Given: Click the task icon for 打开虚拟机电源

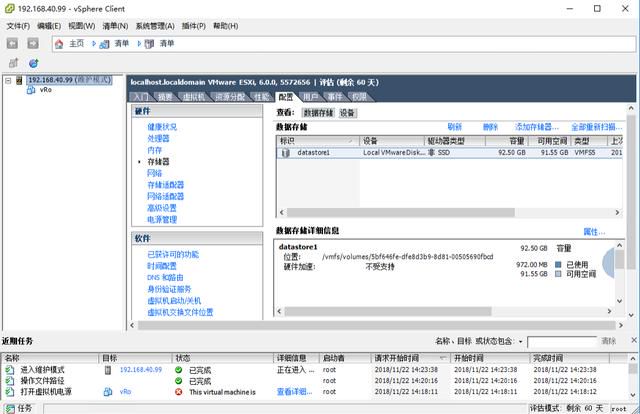Looking at the screenshot, I should (x=9, y=392).
